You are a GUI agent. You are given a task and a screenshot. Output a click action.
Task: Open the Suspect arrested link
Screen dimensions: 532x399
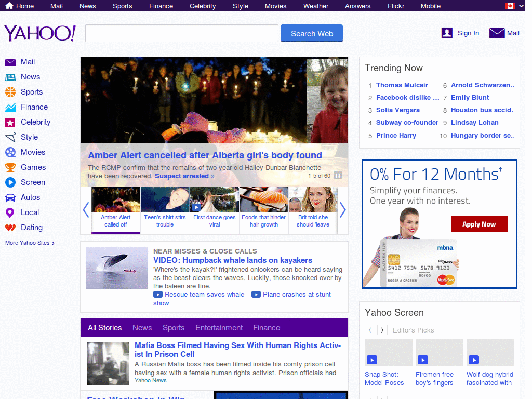pos(184,176)
